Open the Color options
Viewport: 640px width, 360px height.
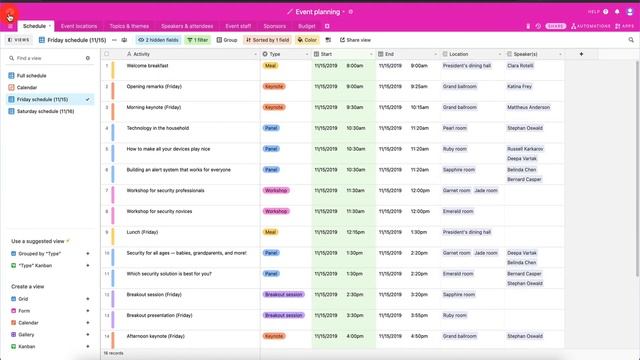(307, 40)
